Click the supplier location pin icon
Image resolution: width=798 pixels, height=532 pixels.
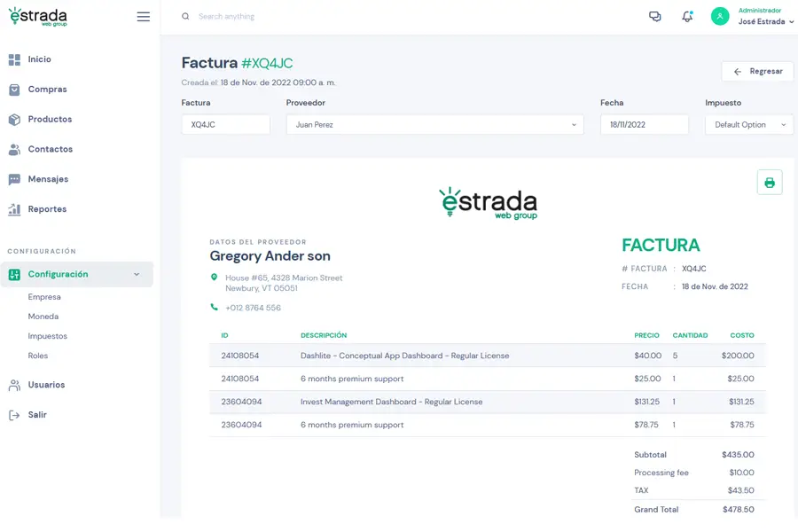tap(215, 278)
